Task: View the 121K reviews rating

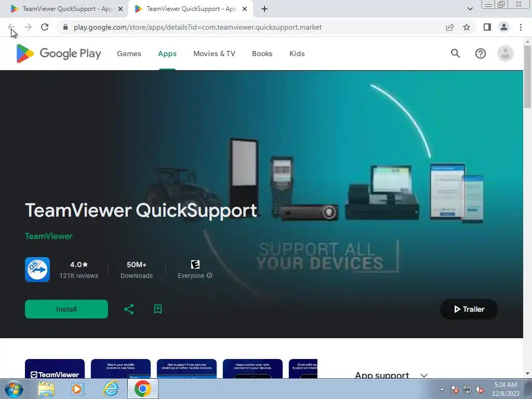Action: pyautogui.click(x=79, y=270)
